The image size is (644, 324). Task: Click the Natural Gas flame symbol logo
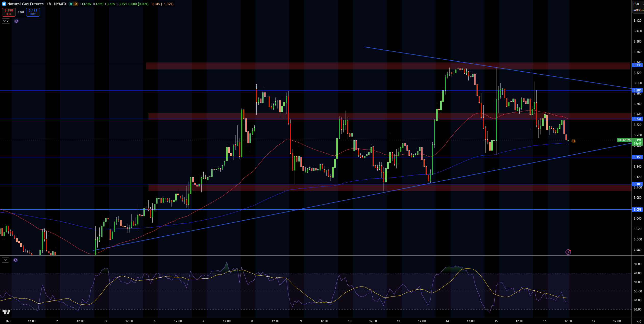4,4
